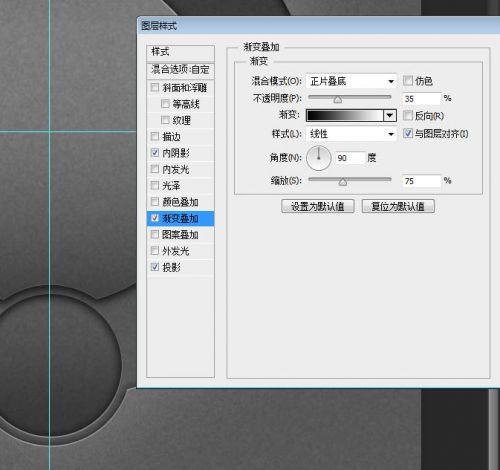Viewport: 500px width, 470px height.
Task: Toggle the 内阴影 effect checkbox
Action: point(155,153)
